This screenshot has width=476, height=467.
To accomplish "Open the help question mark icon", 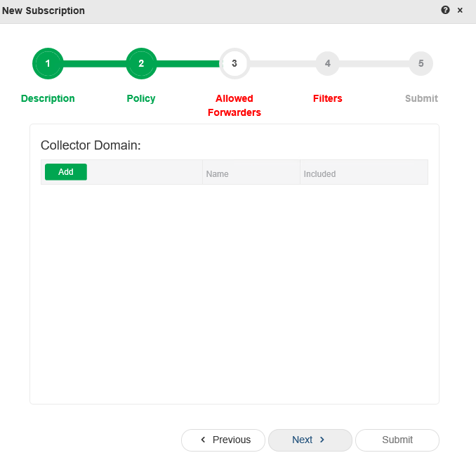I will coord(445,10).
